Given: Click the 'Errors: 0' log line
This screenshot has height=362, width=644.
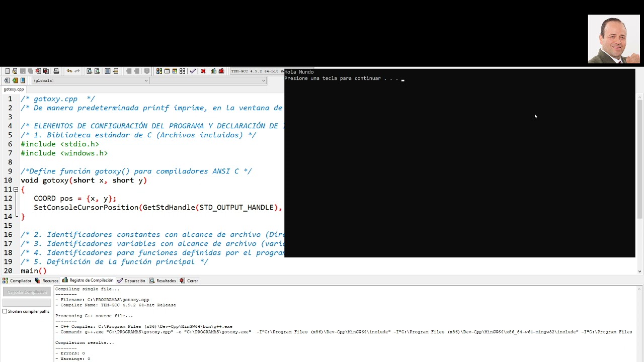Looking at the screenshot, I should (x=69, y=353).
